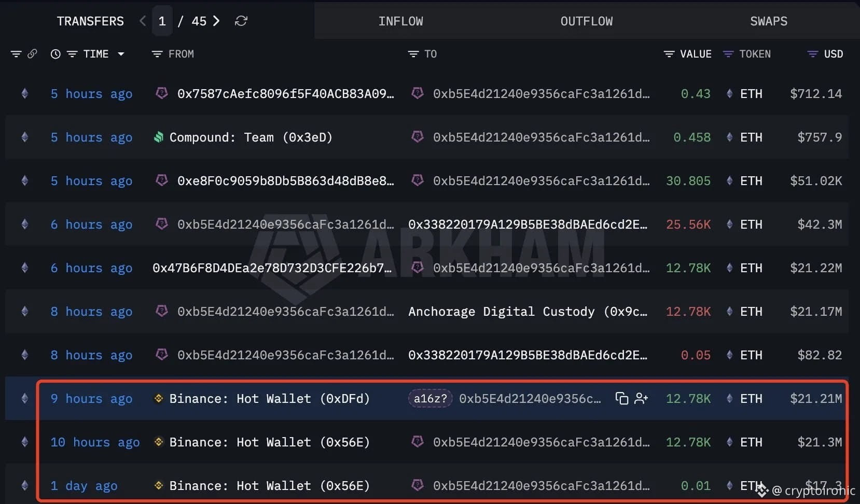Click the Ethereum chain icon in the $712.14 row

[24, 94]
